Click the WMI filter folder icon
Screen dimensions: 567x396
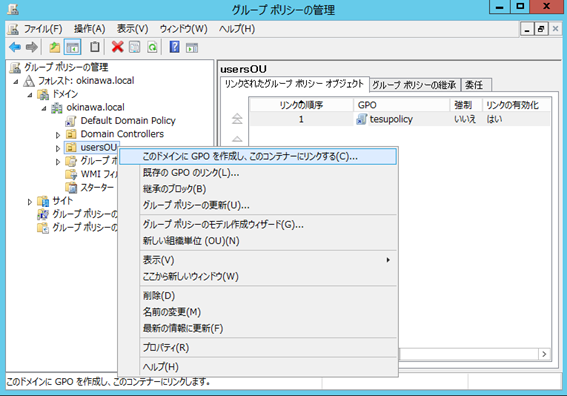[71, 174]
